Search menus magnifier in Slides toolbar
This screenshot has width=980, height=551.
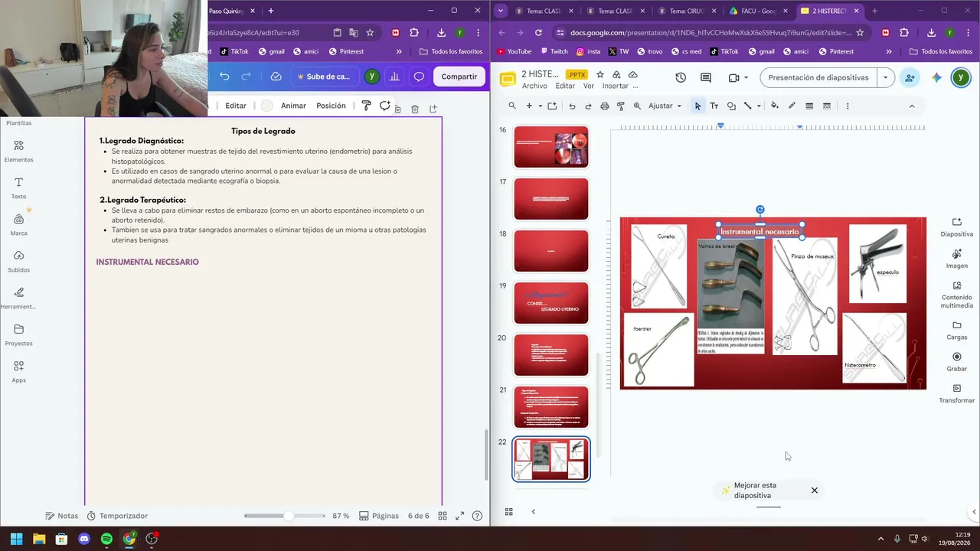point(512,106)
